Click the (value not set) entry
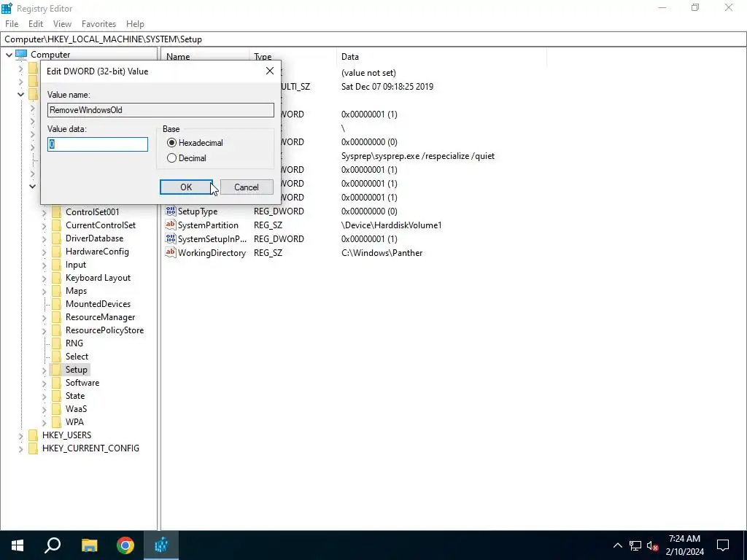747x560 pixels. (368, 73)
